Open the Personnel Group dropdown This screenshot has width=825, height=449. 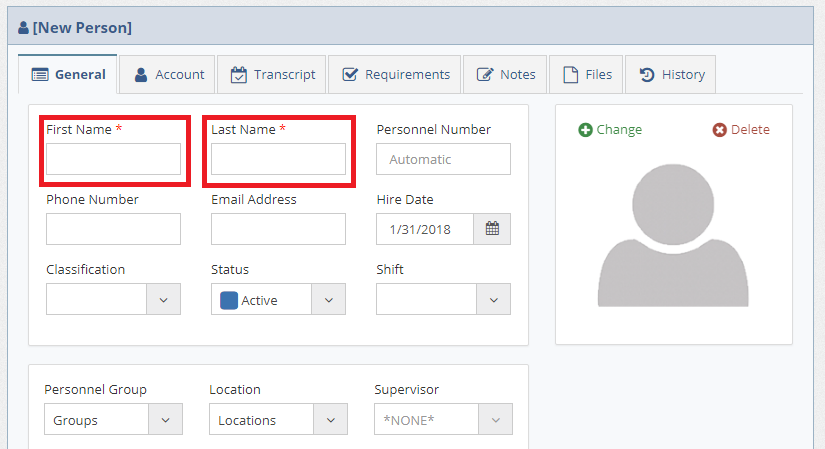(166, 420)
